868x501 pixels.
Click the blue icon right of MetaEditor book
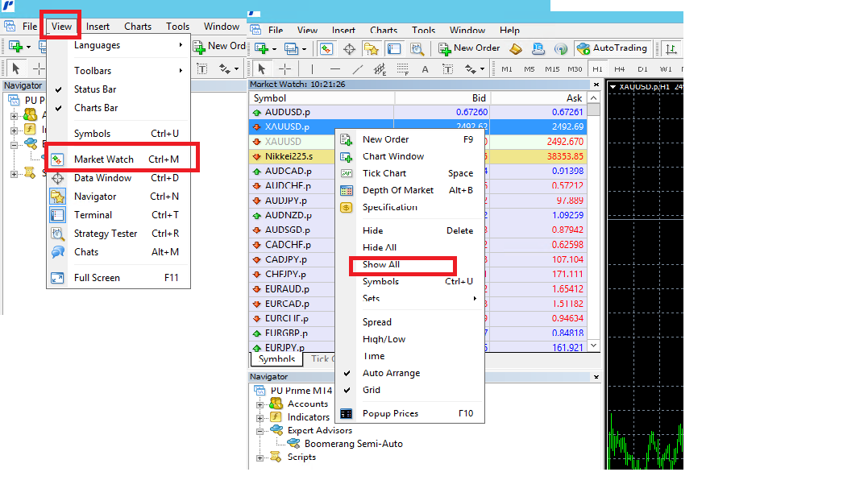[538, 48]
